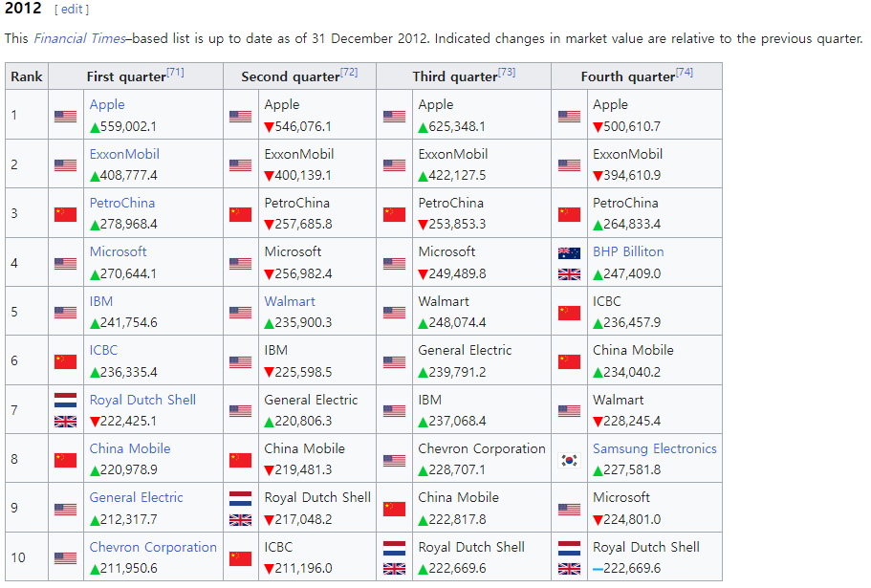
Task: Click rank number 10 cell
Action: (27, 557)
